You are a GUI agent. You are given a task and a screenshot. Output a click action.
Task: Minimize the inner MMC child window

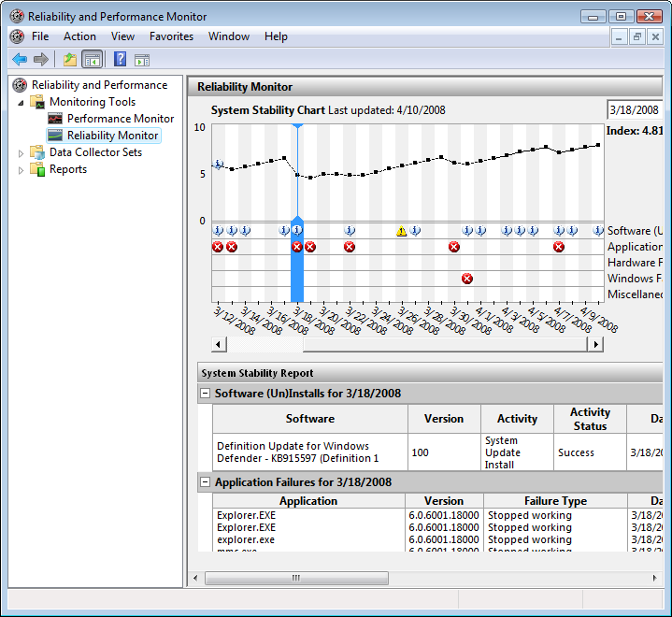(619, 37)
